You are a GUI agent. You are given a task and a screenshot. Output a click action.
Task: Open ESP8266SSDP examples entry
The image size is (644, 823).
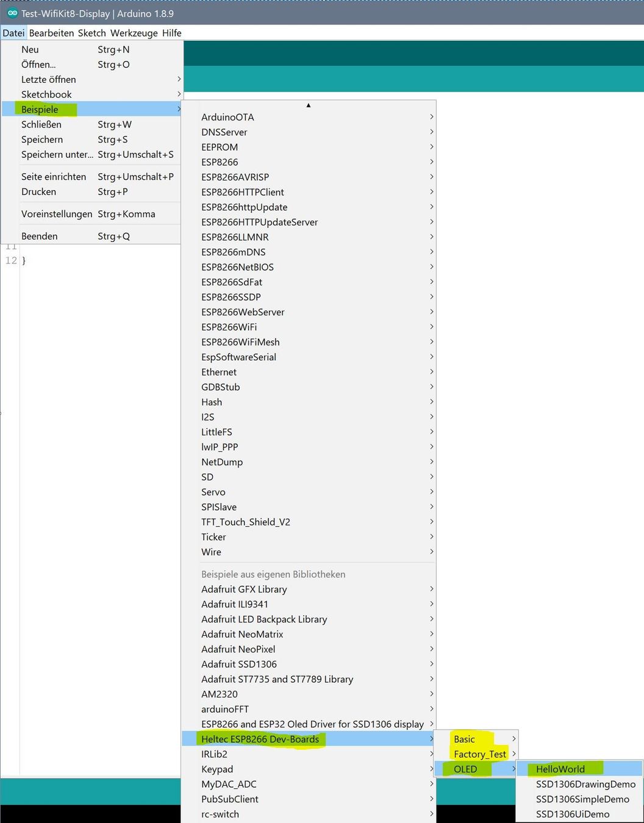point(309,297)
